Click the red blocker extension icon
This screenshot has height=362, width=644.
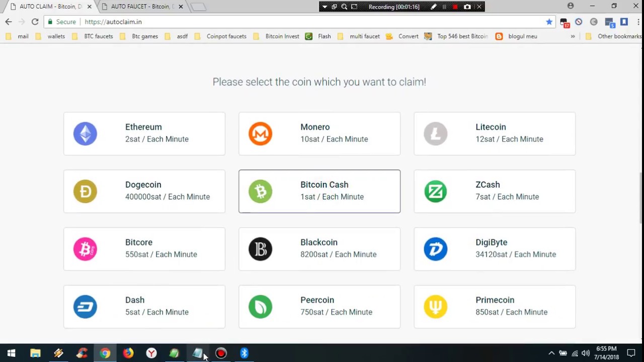point(579,22)
